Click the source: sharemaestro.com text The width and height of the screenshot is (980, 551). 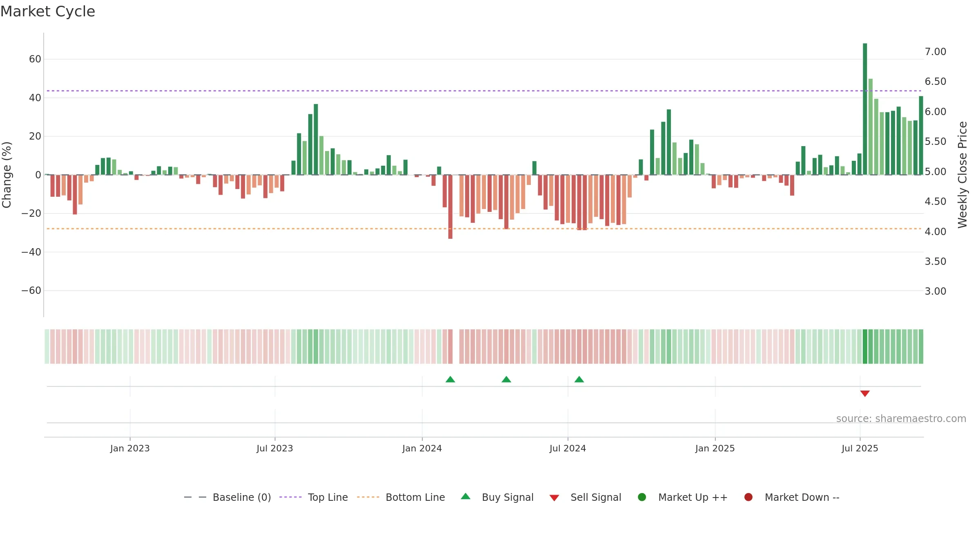(901, 419)
